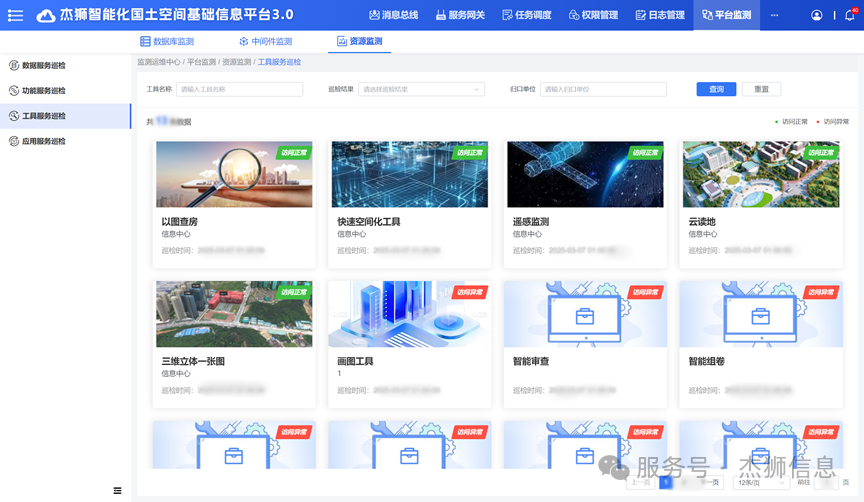Open the 巡检结果 dropdown
The width and height of the screenshot is (864, 502).
point(422,89)
